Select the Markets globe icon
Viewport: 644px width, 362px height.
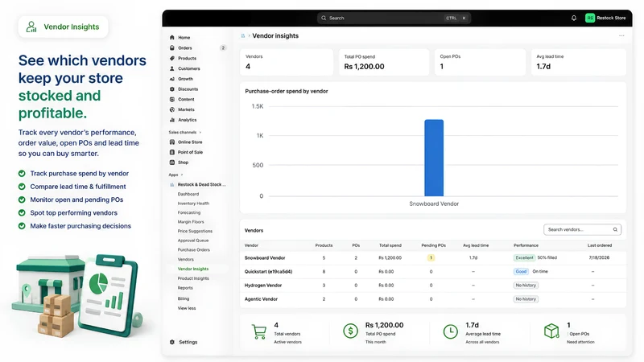click(x=172, y=109)
